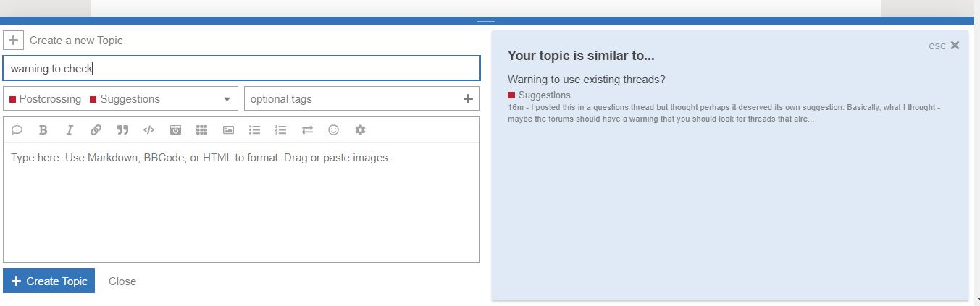The height and width of the screenshot is (306, 980).
Task: Click the image upload icon
Action: 228,130
